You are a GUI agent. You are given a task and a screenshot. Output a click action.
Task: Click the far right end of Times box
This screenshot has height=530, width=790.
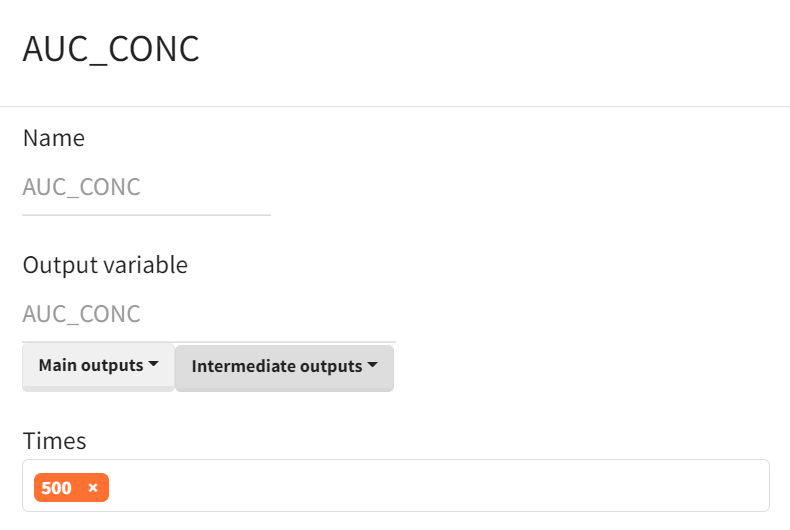click(x=755, y=487)
